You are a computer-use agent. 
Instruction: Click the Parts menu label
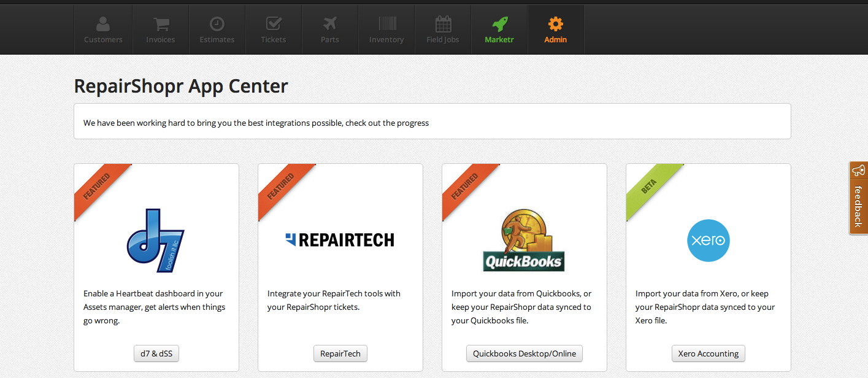click(330, 40)
